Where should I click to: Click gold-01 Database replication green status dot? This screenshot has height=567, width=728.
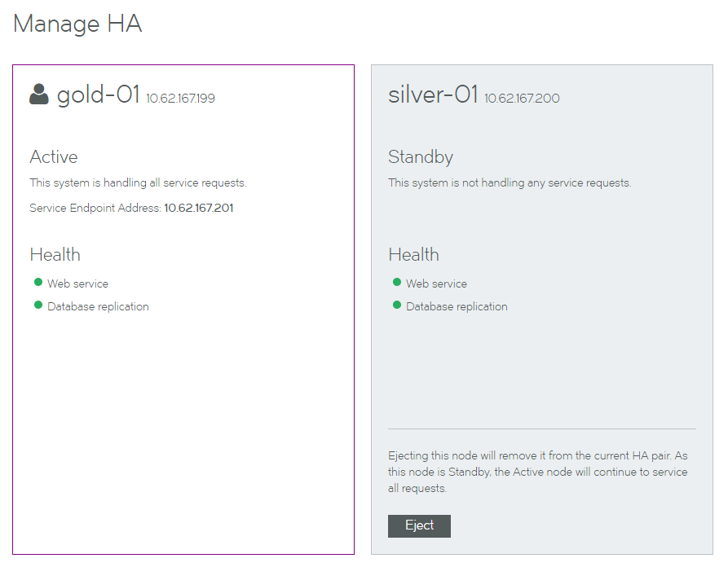tap(38, 305)
